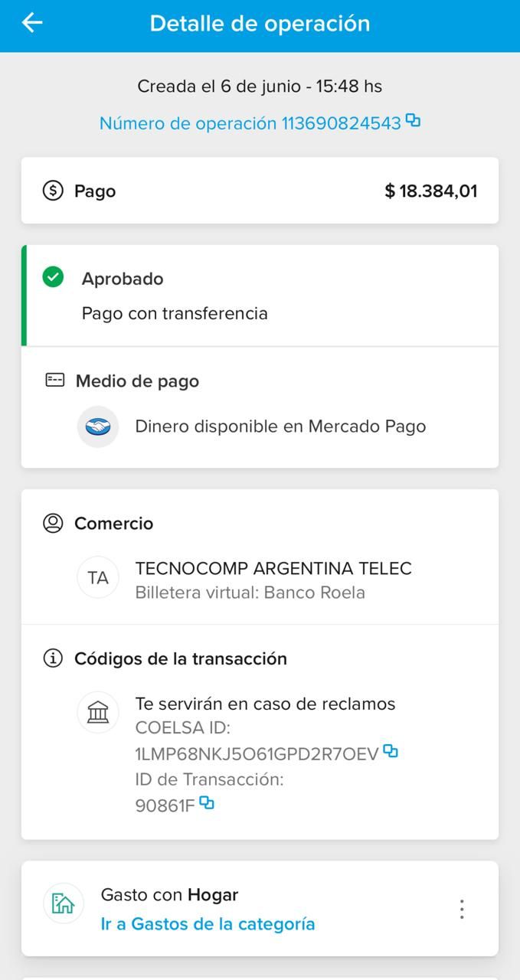Open Ir a Gastos de la categoría
Screen dimensions: 520x980
click(208, 923)
